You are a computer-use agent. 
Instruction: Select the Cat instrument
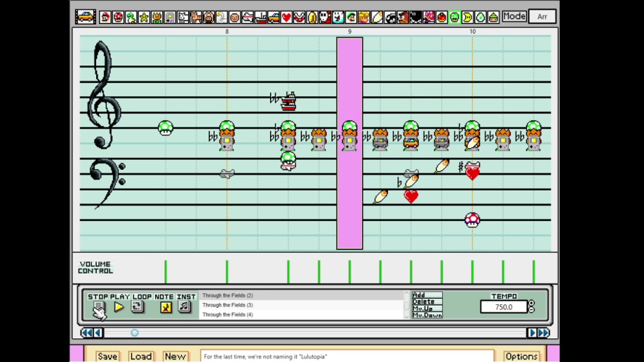[x=196, y=17]
